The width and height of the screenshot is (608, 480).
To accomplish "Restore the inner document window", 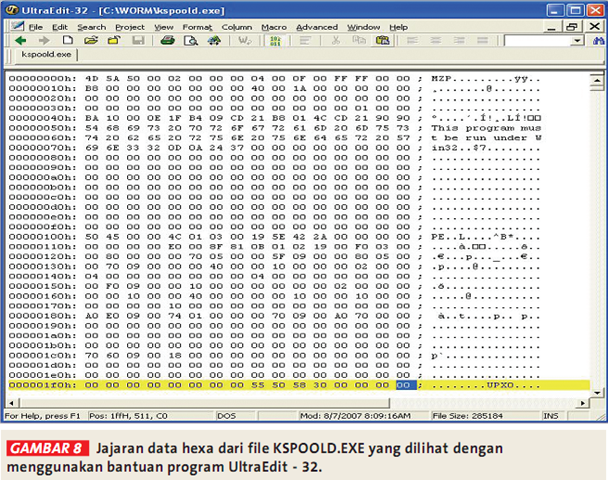I will point(572,27).
